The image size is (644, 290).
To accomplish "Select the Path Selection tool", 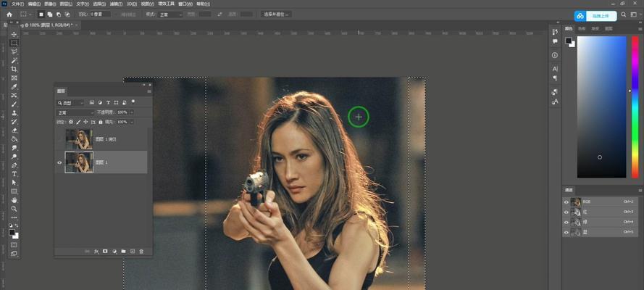I will 14,183.
